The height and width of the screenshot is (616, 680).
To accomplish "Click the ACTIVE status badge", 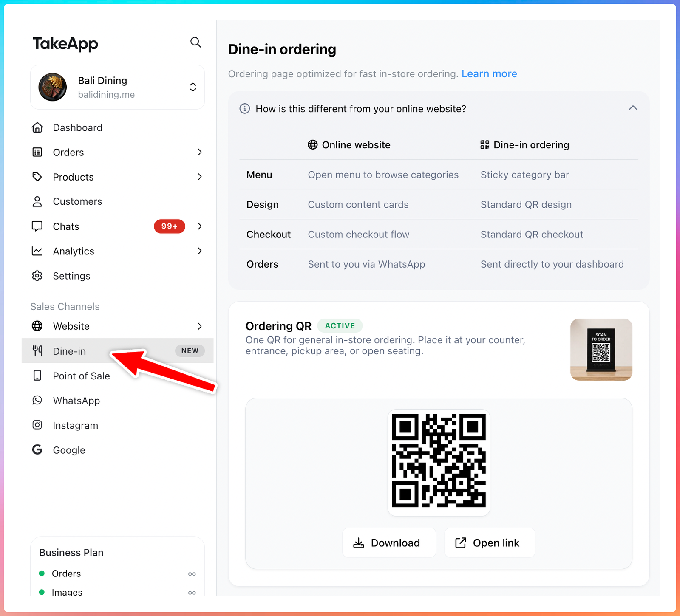I will tap(340, 326).
